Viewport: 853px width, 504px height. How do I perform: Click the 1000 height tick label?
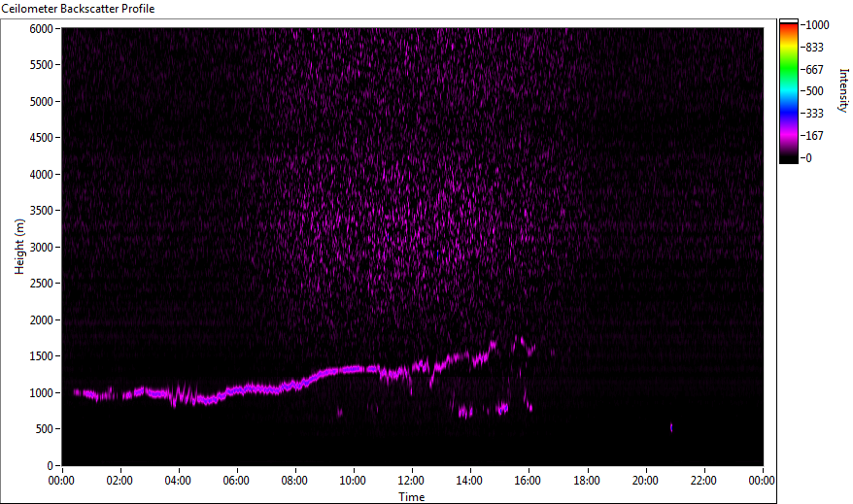[42, 393]
